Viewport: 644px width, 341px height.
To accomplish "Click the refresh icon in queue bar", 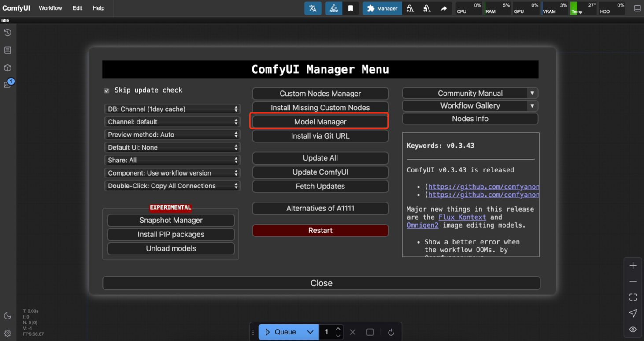I will click(391, 332).
